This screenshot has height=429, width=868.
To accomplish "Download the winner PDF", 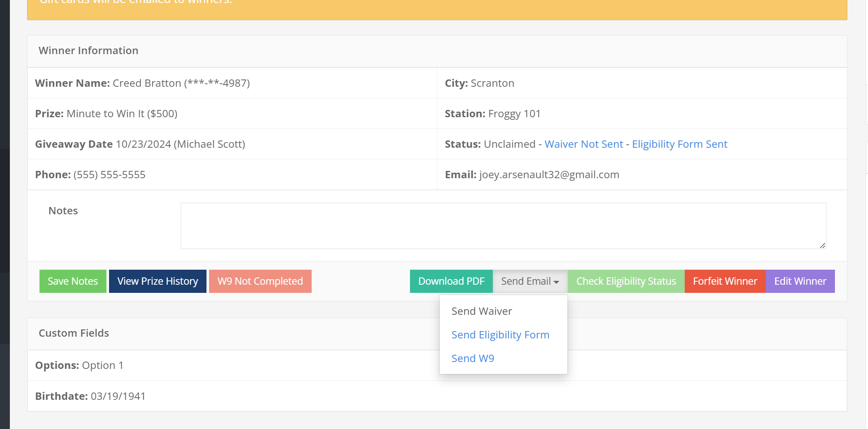I will [451, 281].
